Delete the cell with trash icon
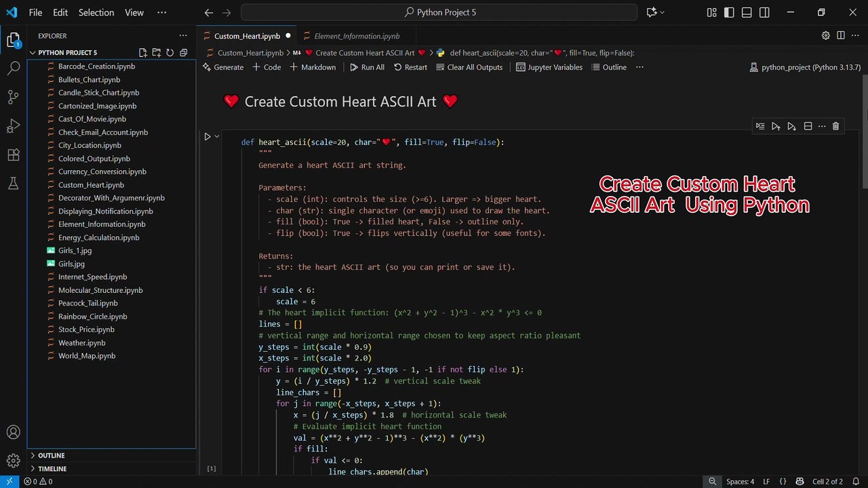The image size is (868, 488). 835,126
